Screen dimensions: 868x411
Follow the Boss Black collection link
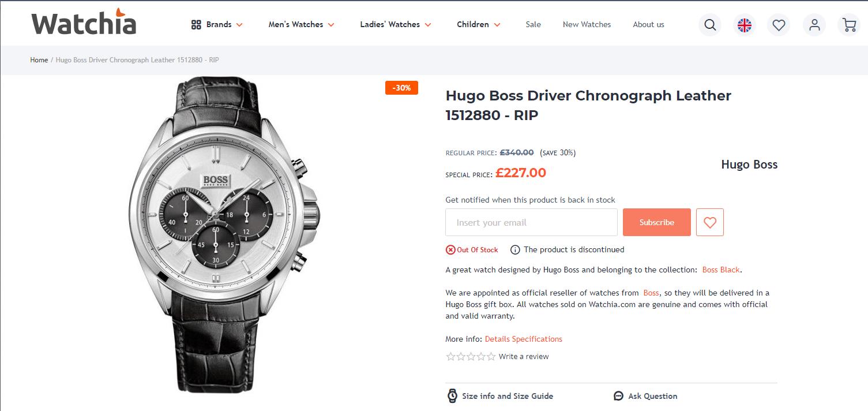(721, 270)
